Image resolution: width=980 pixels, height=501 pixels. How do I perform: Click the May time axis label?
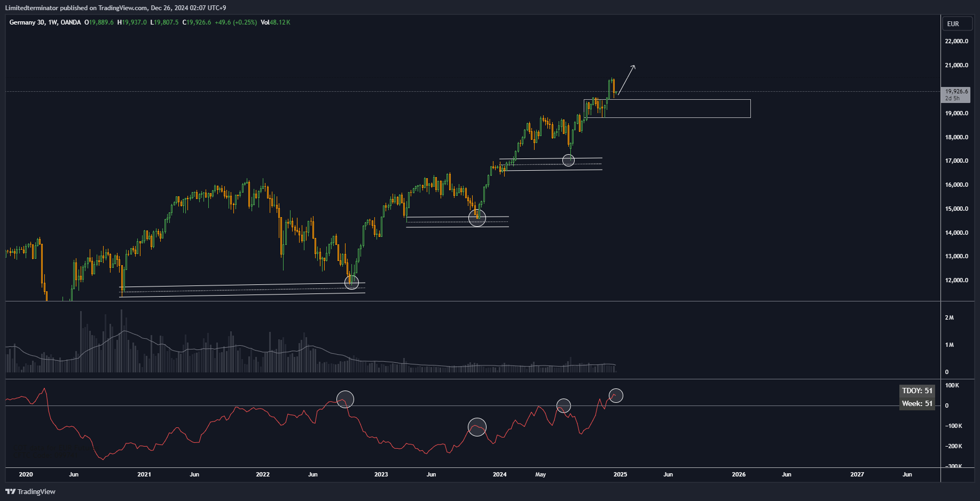[540, 474]
